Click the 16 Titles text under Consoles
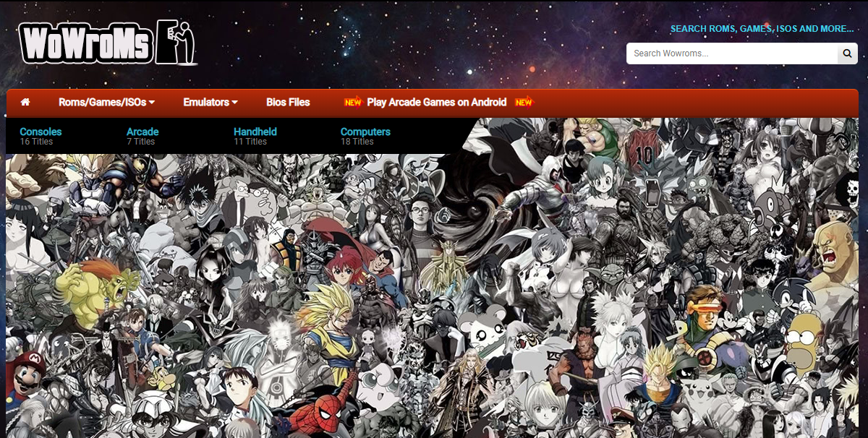 (36, 142)
